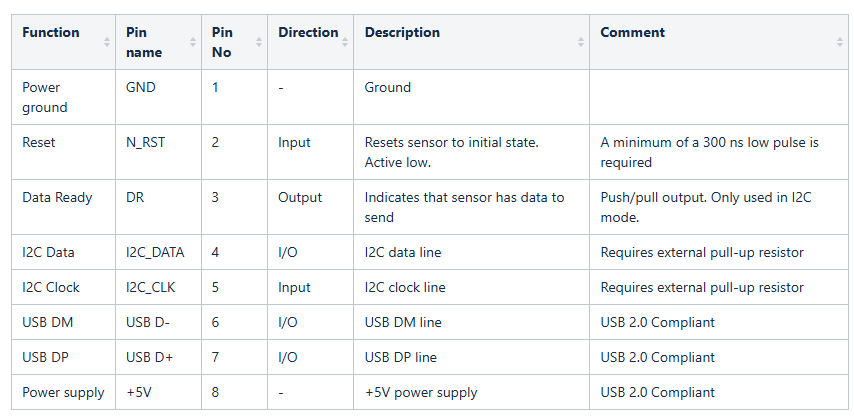854x420 pixels.
Task: Click sort arrows in Direction column header
Action: [x=345, y=42]
